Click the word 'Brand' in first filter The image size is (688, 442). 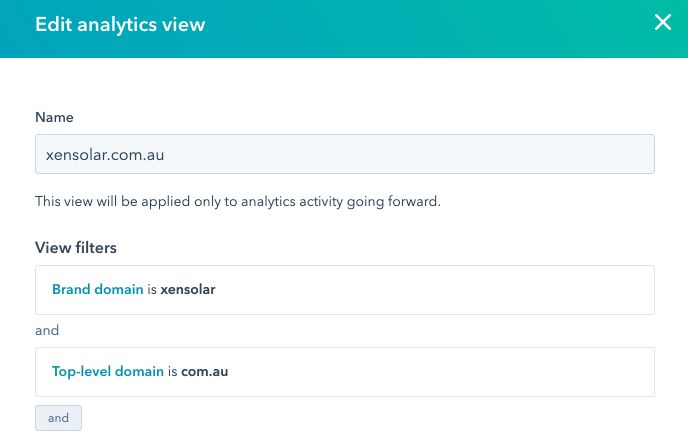pos(71,290)
